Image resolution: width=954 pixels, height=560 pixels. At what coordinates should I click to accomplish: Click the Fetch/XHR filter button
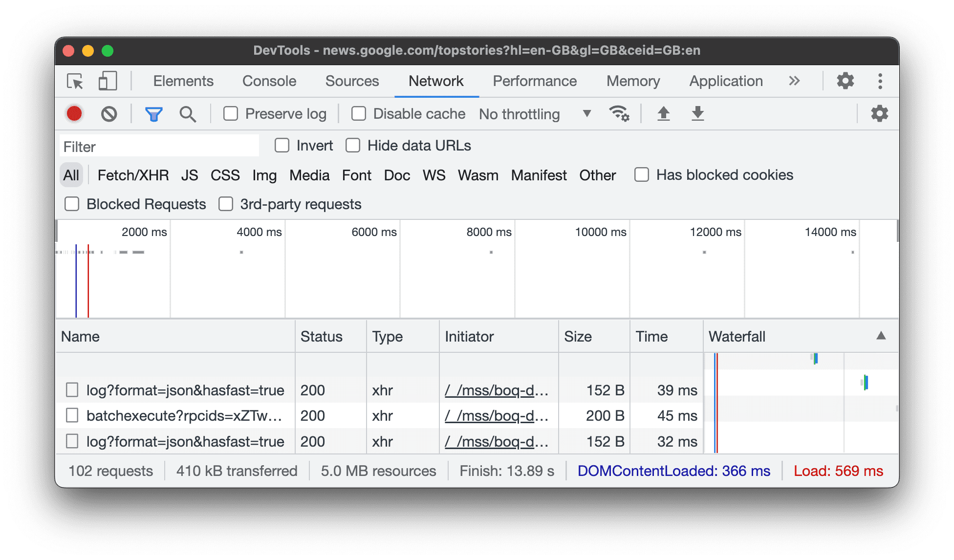coord(132,174)
